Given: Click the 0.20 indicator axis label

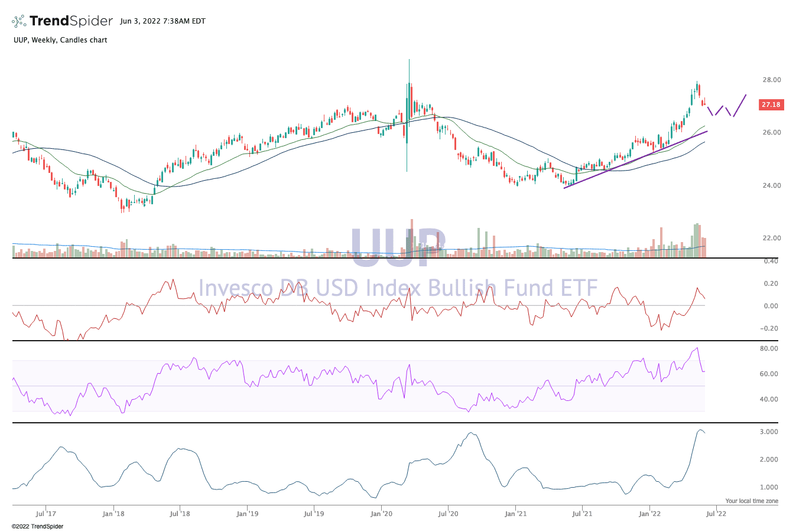Looking at the screenshot, I should tap(771, 283).
